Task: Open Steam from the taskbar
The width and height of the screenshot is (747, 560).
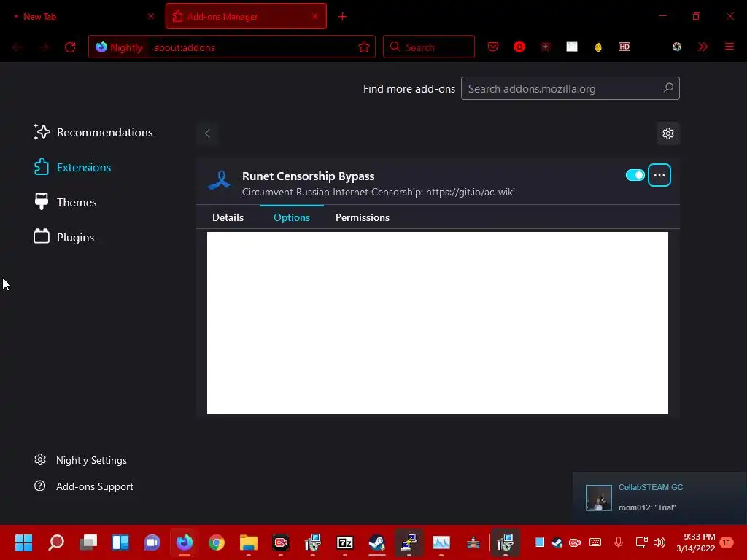Action: 377,542
